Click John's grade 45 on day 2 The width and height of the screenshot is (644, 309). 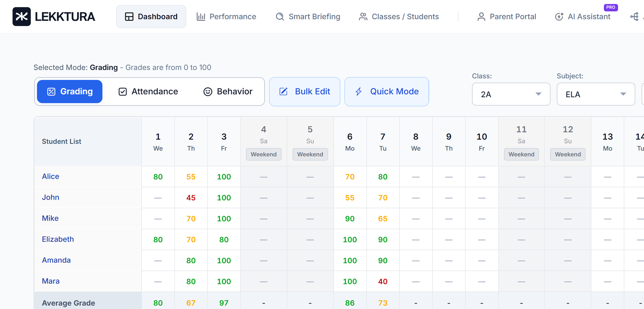[191, 198]
